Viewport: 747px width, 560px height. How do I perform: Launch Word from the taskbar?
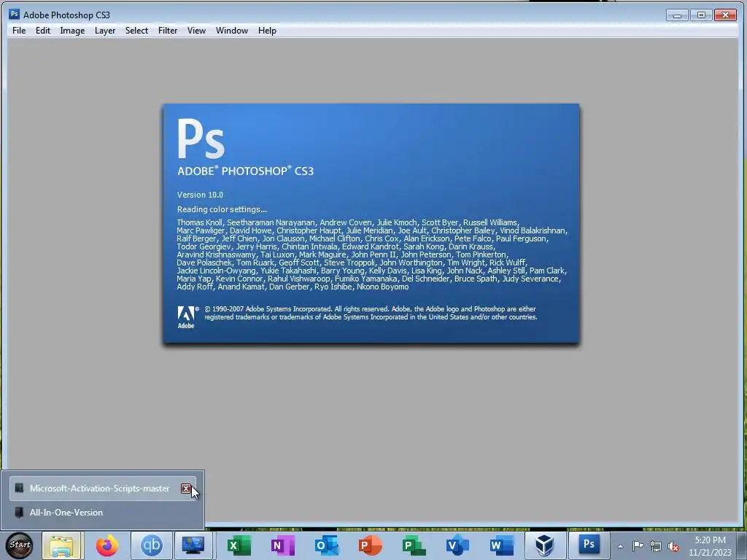[502, 545]
